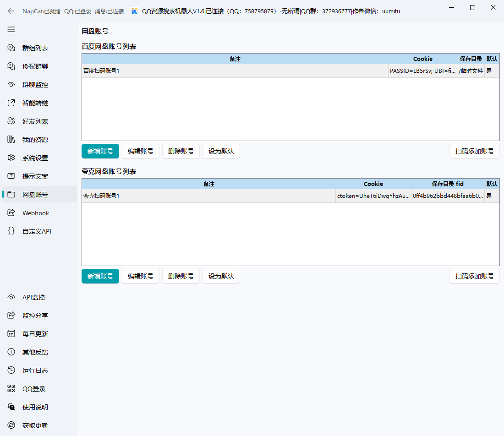Click the ctoken cookie cell in Quark table
Screen dimensions: 504x436
[x=373, y=196]
